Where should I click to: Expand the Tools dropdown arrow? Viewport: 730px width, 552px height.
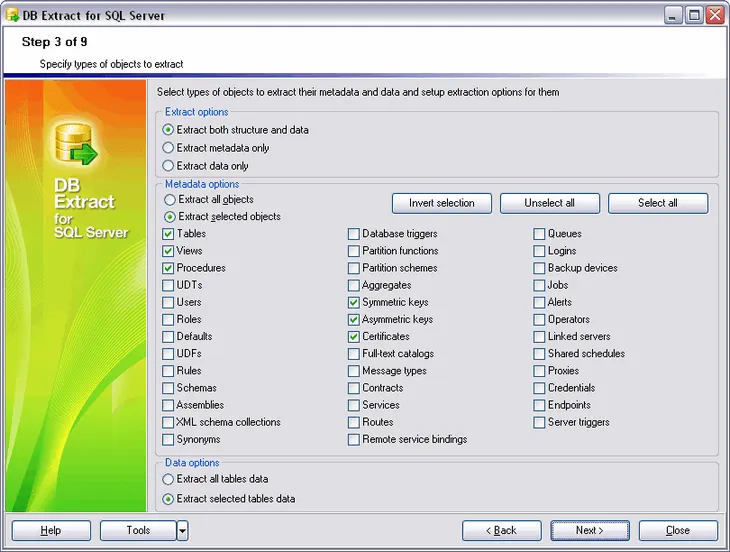click(x=182, y=531)
